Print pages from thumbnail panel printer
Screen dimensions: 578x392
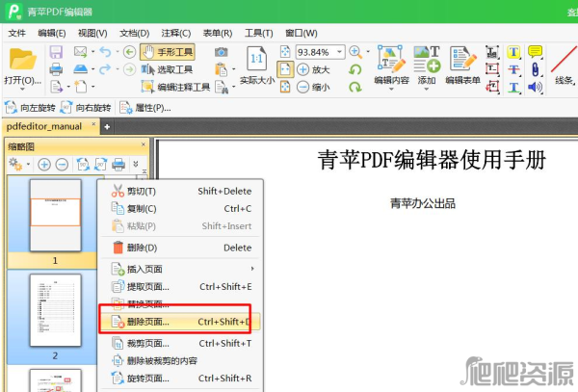[118, 165]
